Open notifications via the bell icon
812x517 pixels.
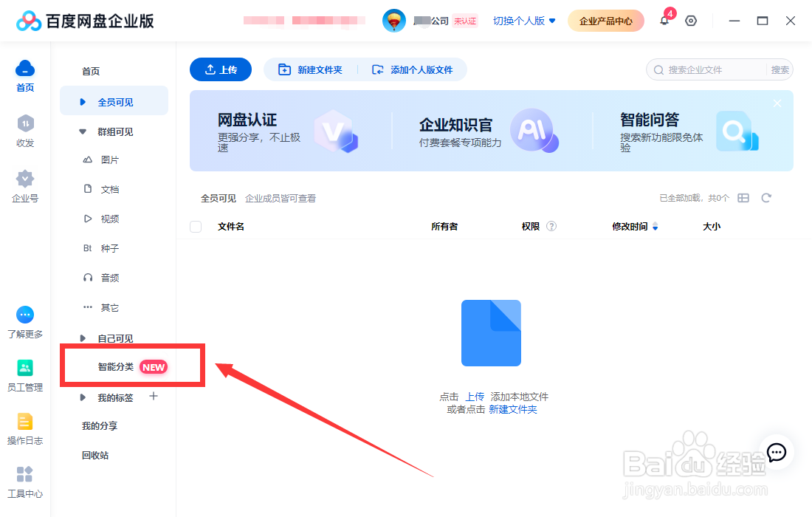point(664,21)
